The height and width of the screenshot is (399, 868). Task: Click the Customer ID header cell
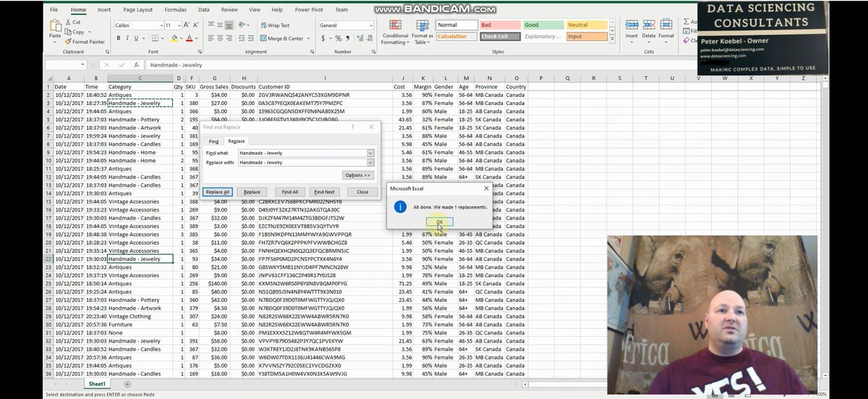pyautogui.click(x=324, y=87)
